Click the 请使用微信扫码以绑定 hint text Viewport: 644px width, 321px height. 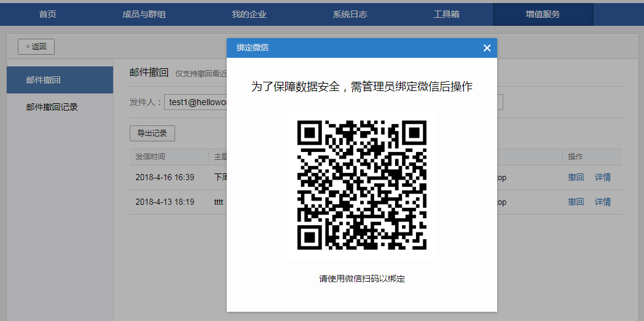362,279
